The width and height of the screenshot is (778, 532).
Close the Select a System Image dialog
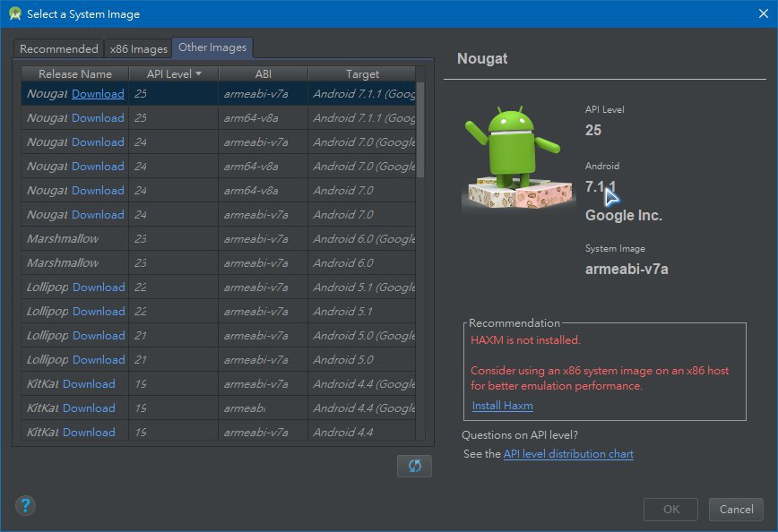pos(758,14)
